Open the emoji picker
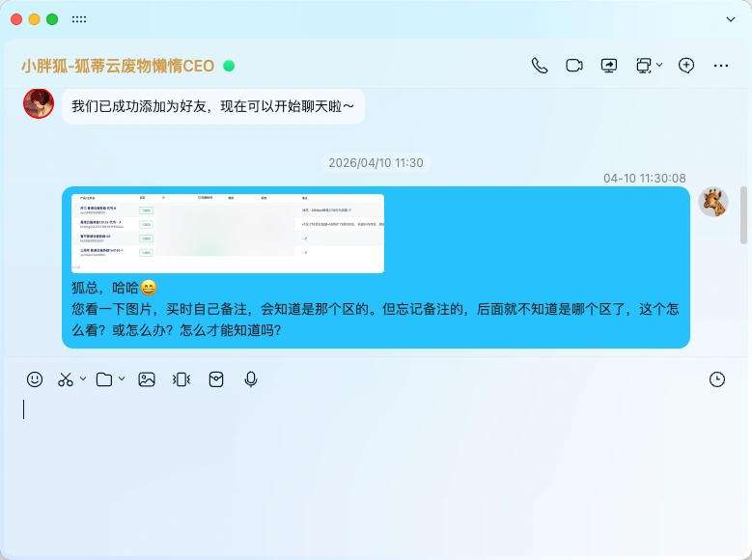The image size is (752, 560). click(35, 379)
